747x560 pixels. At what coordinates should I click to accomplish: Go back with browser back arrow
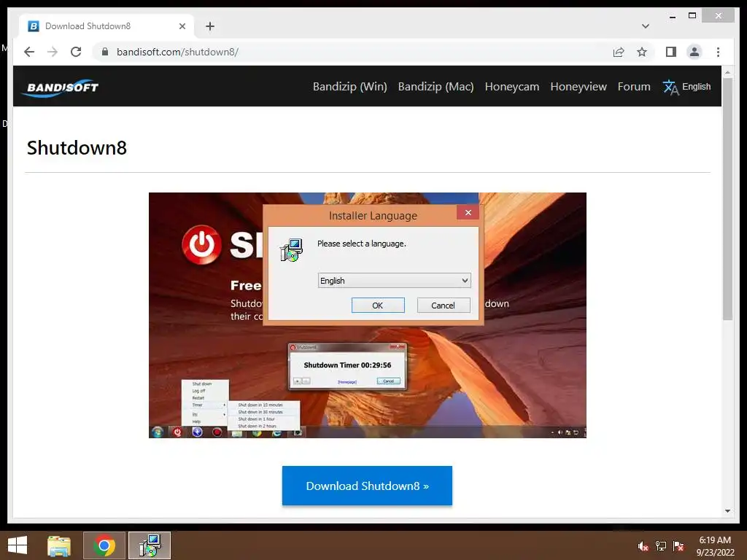click(x=29, y=52)
